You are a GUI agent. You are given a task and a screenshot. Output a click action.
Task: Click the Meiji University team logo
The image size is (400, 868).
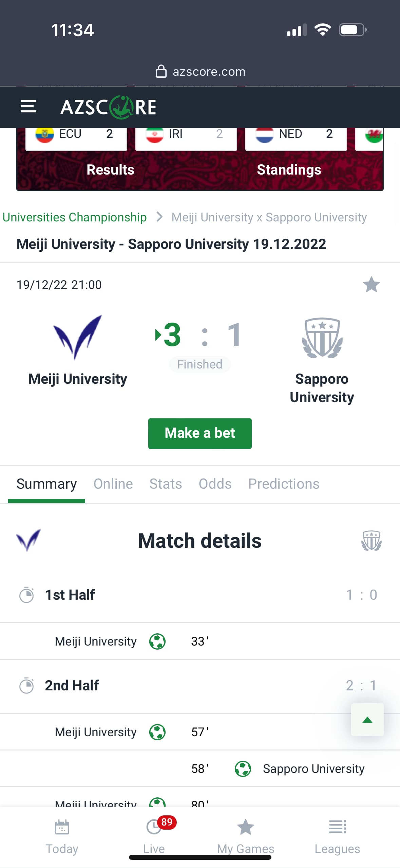78,337
